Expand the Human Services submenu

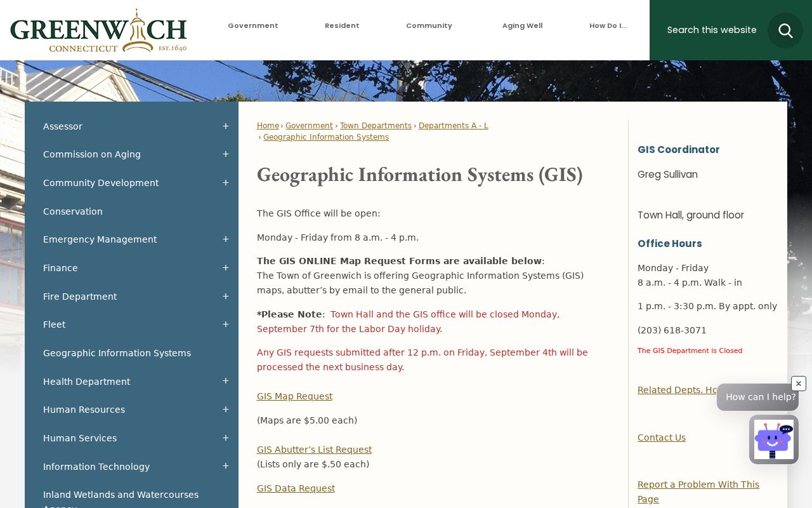coord(225,438)
